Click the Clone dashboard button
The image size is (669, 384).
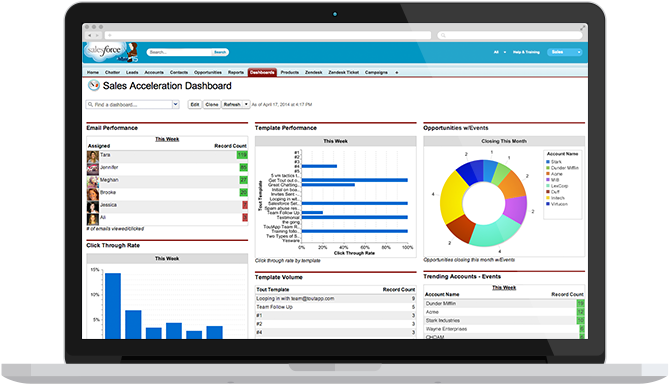pos(212,104)
